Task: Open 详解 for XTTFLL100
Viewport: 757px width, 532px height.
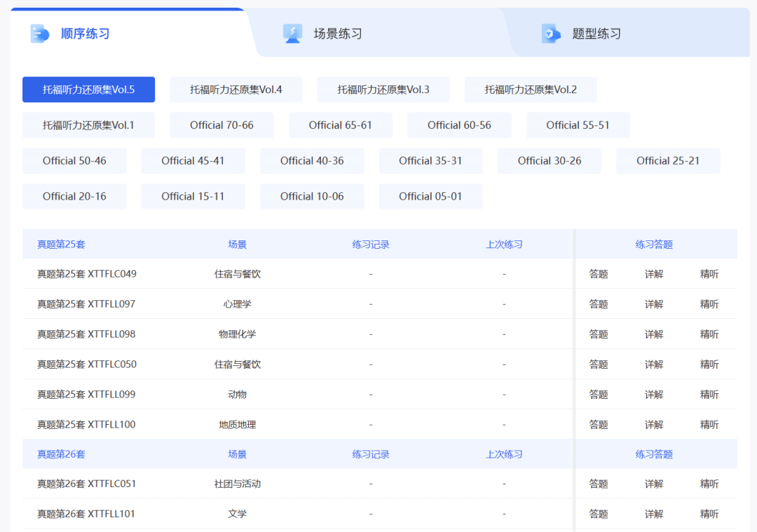Action: (x=654, y=425)
